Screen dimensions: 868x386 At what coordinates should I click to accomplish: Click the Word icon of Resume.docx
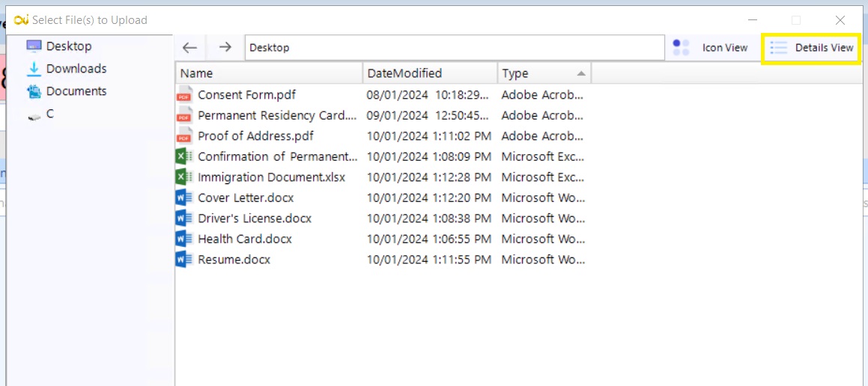pyautogui.click(x=183, y=260)
